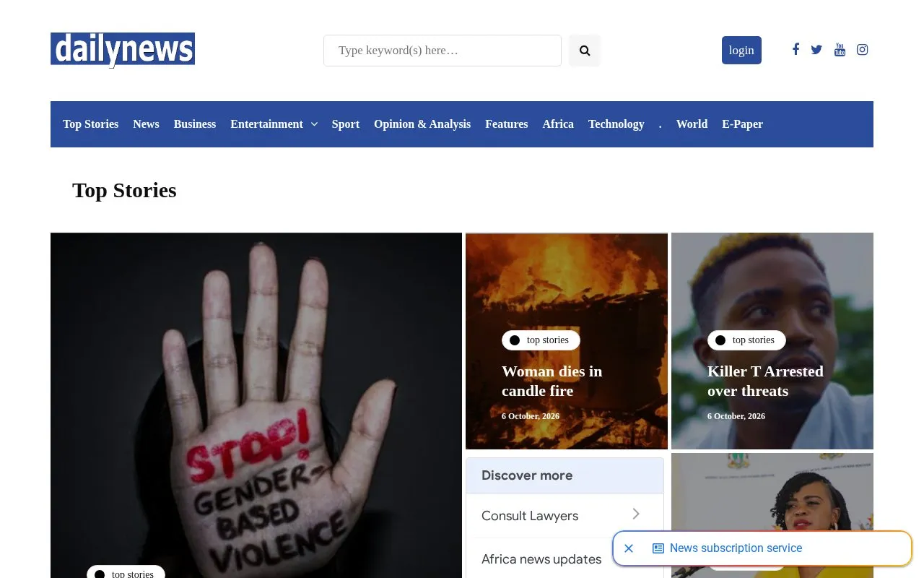Go to the News section
Image resolution: width=924 pixels, height=578 pixels.
pos(146,124)
